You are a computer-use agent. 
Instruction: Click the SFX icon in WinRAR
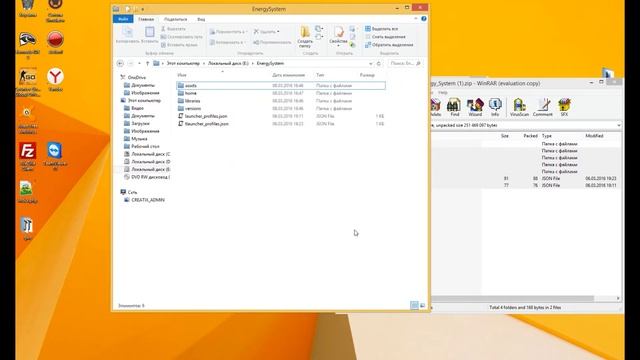(564, 108)
